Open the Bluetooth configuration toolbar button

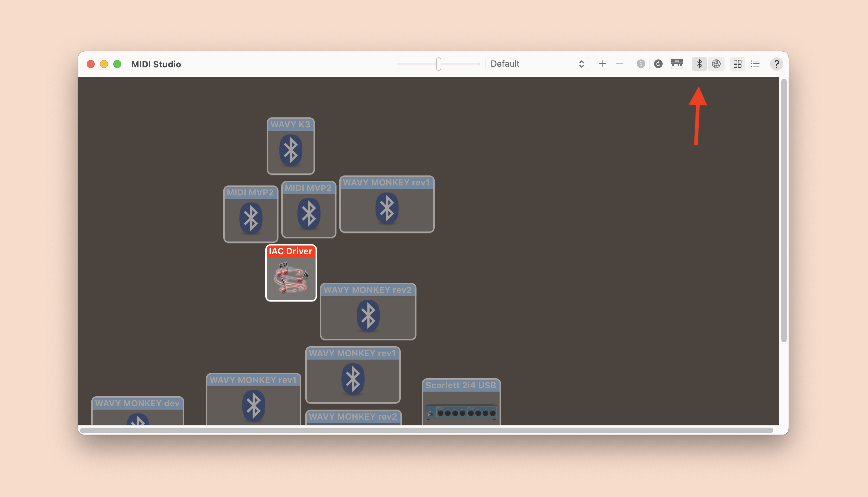click(699, 64)
